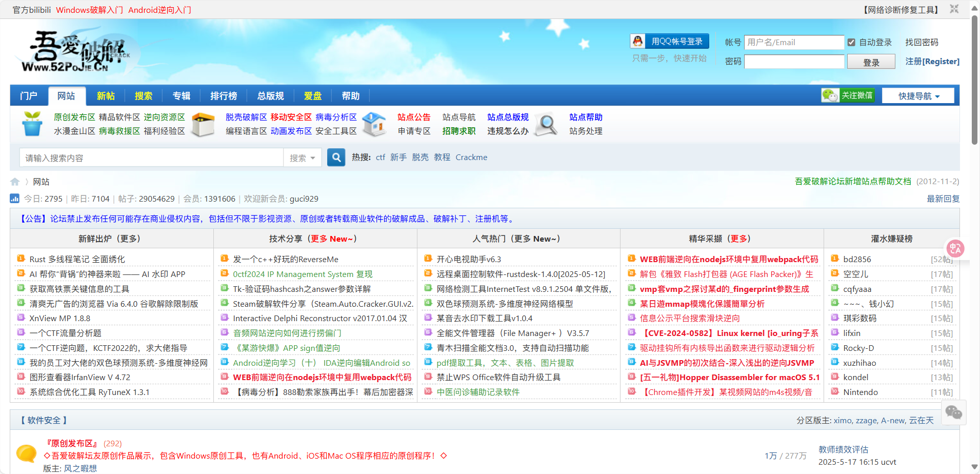The image size is (980, 474).
Task: Click the 用QQ帐号登录 button
Action: click(670, 41)
